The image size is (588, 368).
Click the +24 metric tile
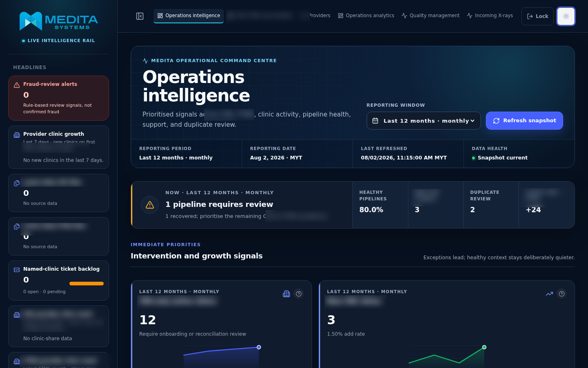tap(547, 205)
